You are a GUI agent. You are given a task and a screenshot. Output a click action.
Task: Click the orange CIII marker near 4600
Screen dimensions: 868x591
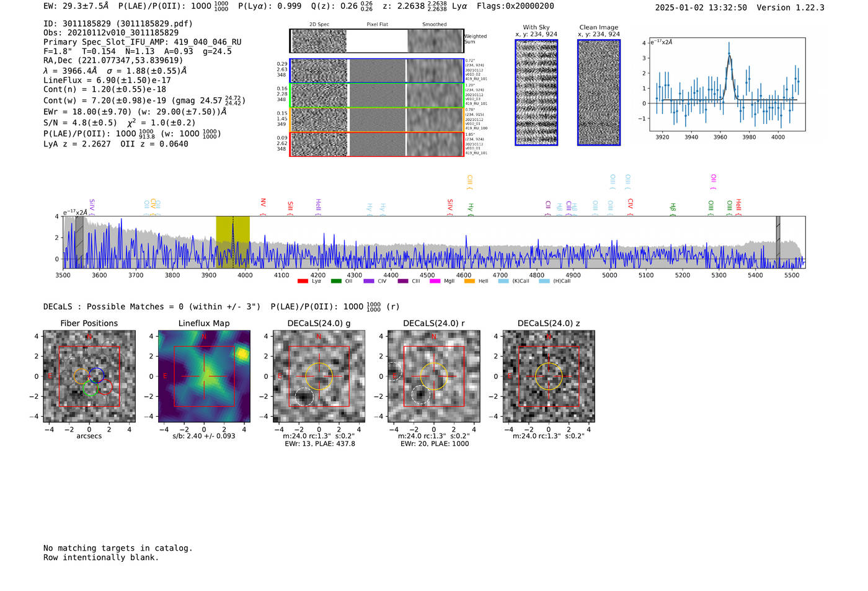click(x=469, y=182)
